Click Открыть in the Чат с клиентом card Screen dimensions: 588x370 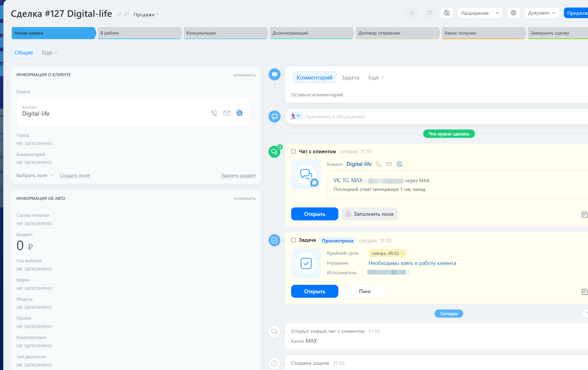click(x=315, y=214)
